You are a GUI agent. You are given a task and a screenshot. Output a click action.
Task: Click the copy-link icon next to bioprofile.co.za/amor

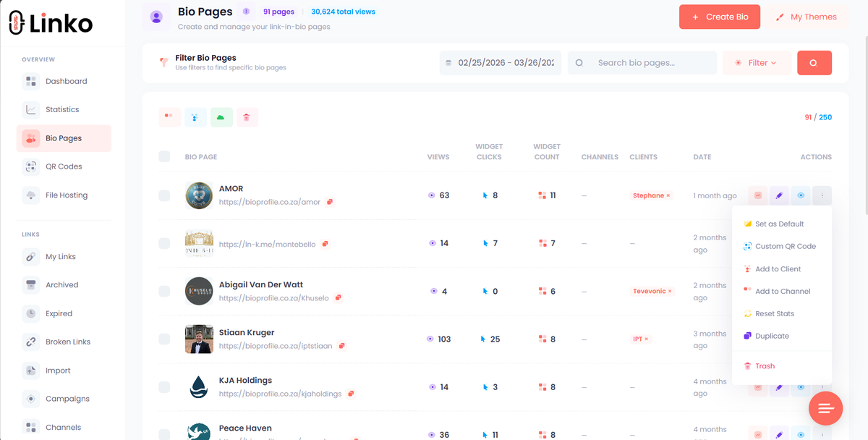(x=330, y=202)
